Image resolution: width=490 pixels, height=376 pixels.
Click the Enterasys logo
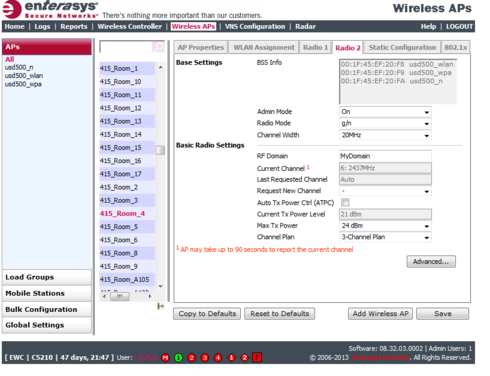50,9
